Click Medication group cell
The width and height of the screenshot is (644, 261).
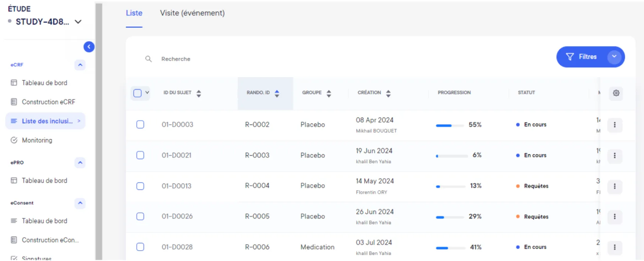(x=317, y=247)
